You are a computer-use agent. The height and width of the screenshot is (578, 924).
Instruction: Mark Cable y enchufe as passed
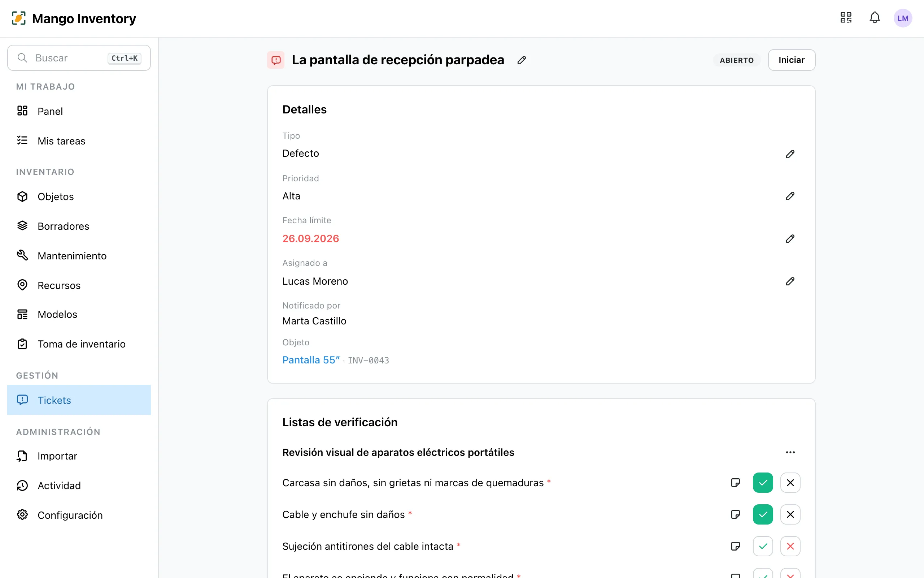(763, 514)
